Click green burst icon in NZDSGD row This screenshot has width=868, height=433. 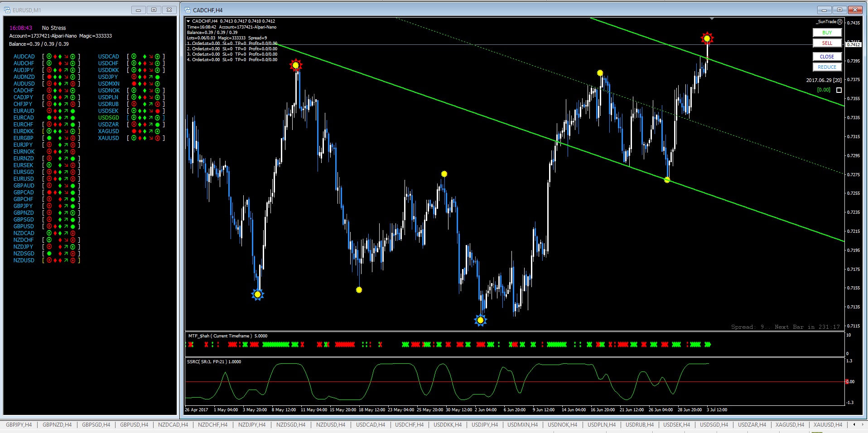(49, 254)
